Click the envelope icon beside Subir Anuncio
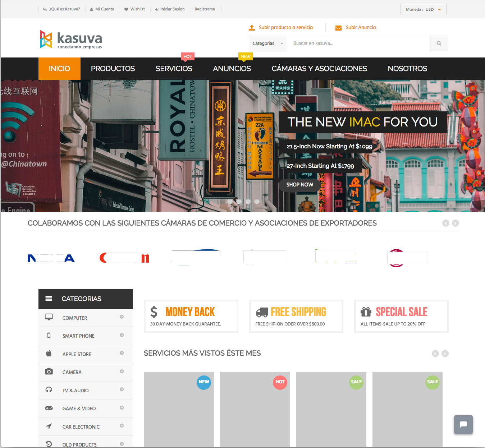The image size is (485, 448). click(338, 28)
